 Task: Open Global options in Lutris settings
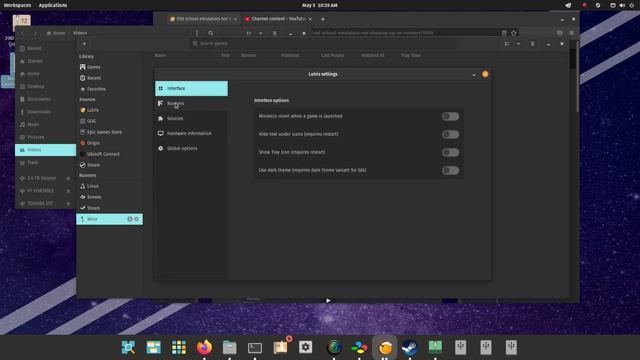(191, 149)
